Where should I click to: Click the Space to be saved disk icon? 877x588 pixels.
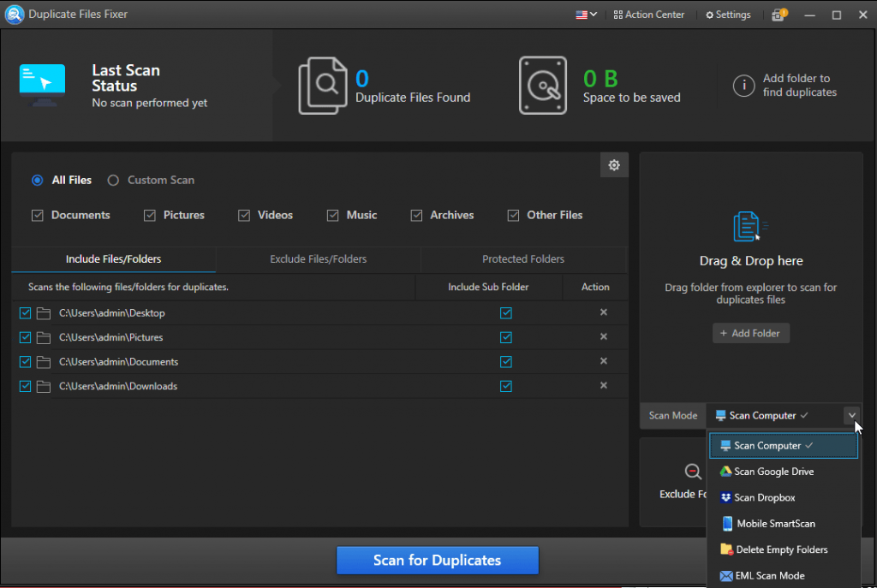coord(542,85)
